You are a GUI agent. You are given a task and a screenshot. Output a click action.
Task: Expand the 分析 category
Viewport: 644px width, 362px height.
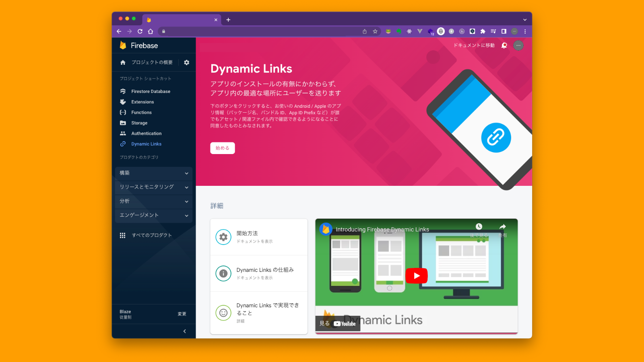point(154,201)
